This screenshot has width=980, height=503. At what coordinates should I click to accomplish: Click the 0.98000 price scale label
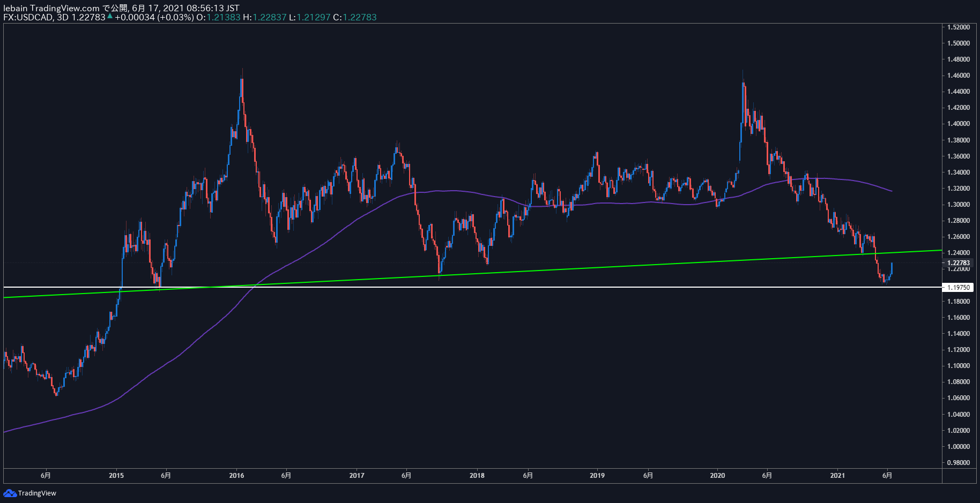pos(959,463)
